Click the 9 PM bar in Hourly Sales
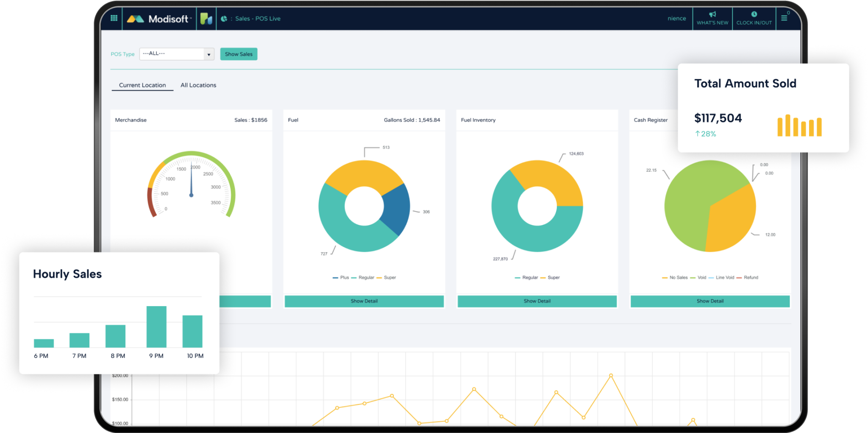 (x=156, y=327)
